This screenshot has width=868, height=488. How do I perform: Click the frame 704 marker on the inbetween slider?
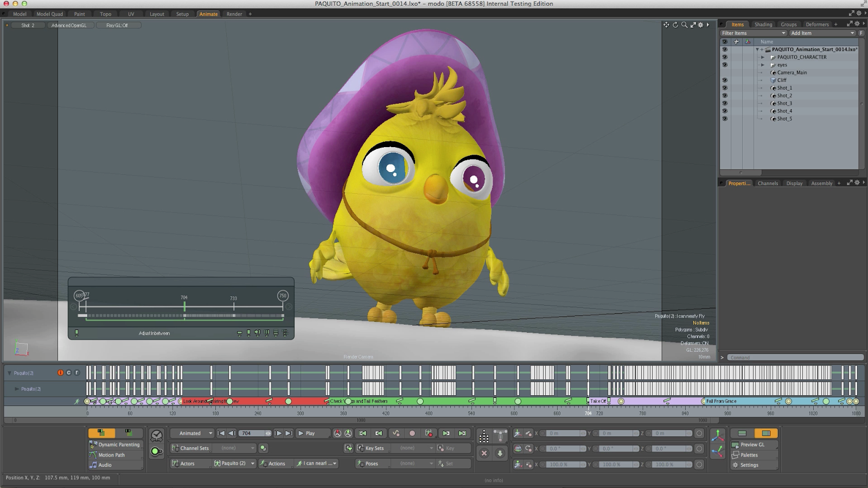tap(184, 306)
